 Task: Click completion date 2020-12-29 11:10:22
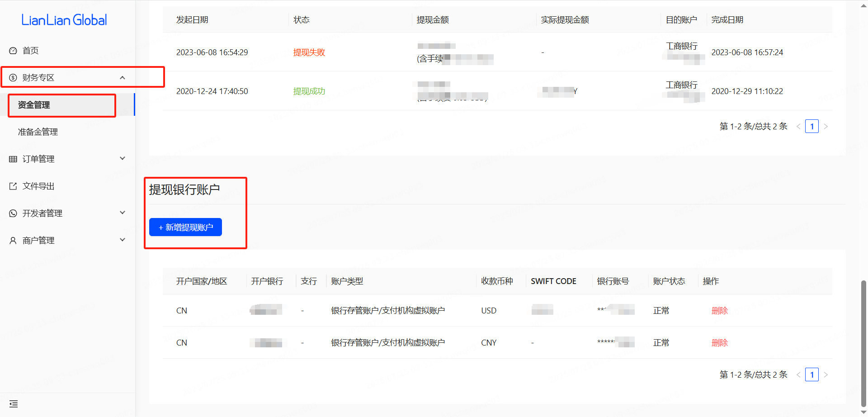click(747, 91)
